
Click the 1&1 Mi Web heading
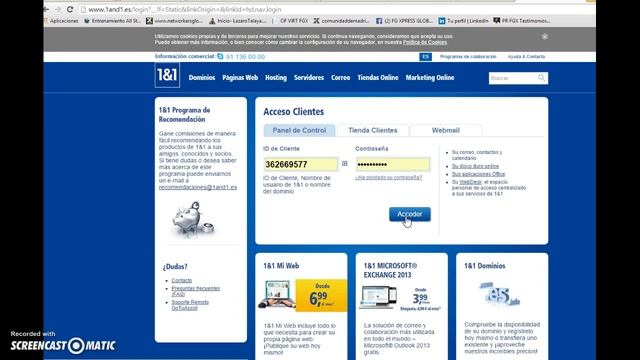(281, 266)
